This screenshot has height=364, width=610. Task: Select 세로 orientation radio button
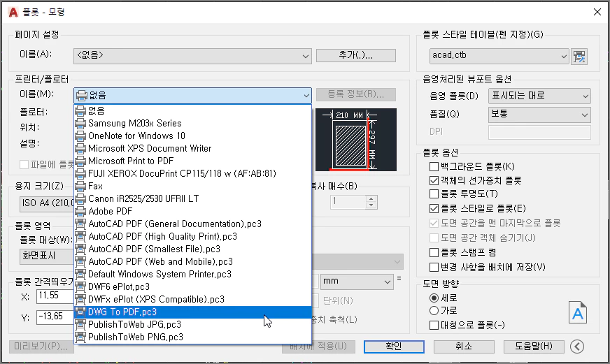coord(434,298)
